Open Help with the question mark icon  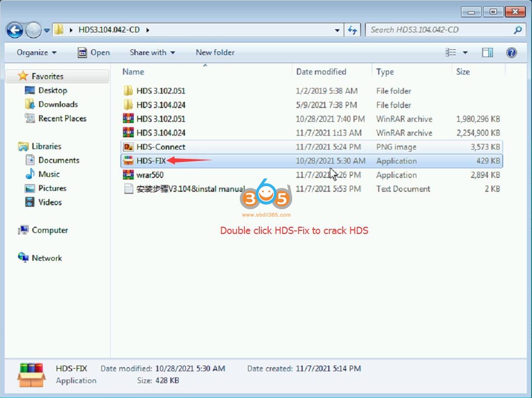click(x=511, y=52)
